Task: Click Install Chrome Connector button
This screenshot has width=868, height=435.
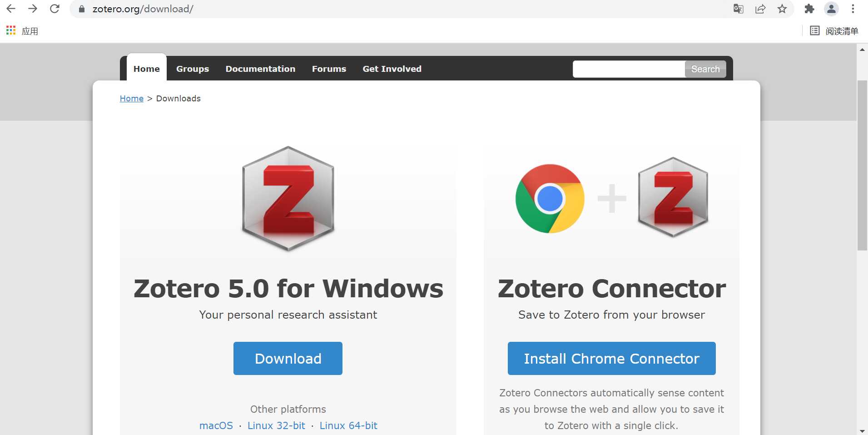Action: click(612, 358)
